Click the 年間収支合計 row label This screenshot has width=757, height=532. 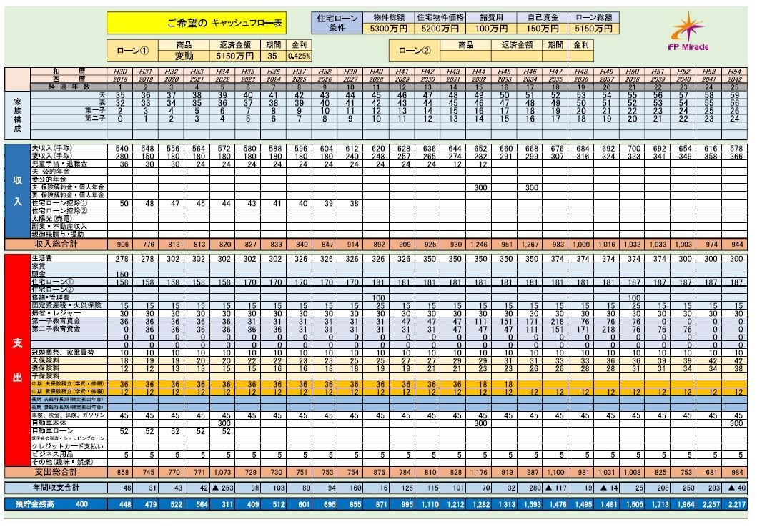click(56, 488)
